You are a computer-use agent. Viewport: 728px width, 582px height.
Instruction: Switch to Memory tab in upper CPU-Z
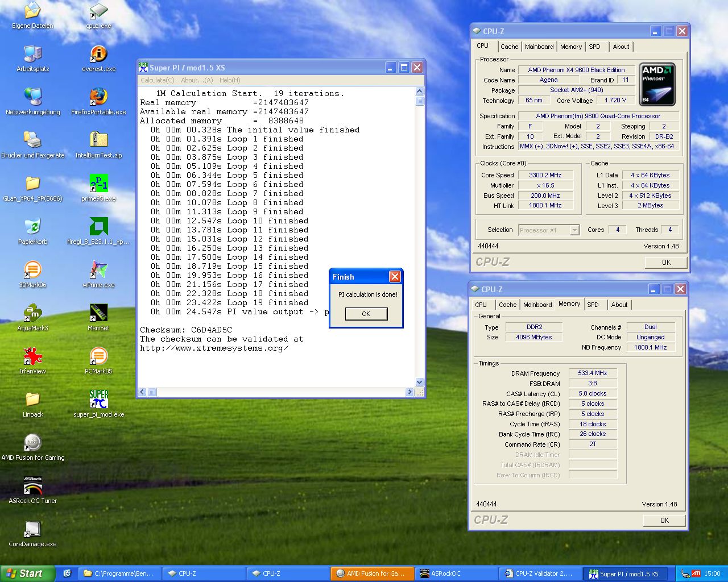coord(571,47)
